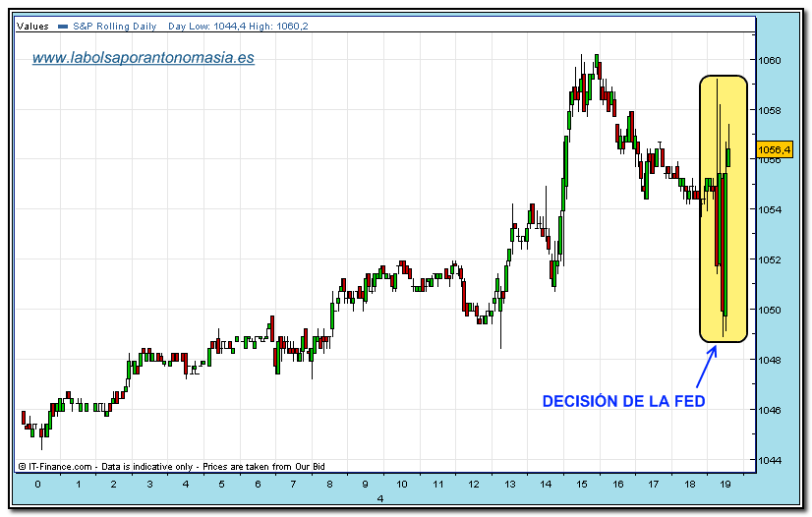Screen dimensions: 812x517
Task: Click hour 17 on the time axis
Action: pos(654,485)
